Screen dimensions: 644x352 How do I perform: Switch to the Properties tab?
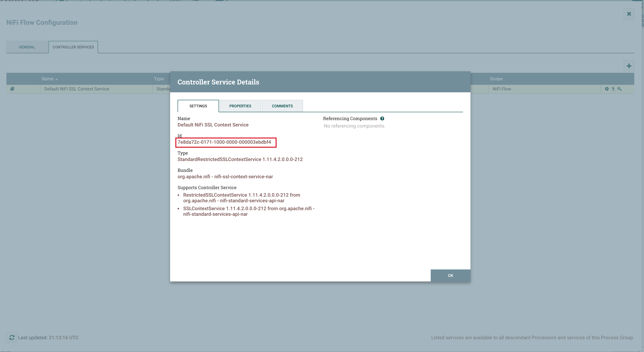tap(240, 106)
